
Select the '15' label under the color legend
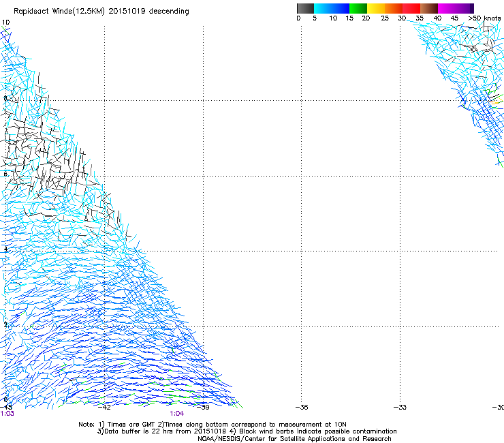point(349,18)
